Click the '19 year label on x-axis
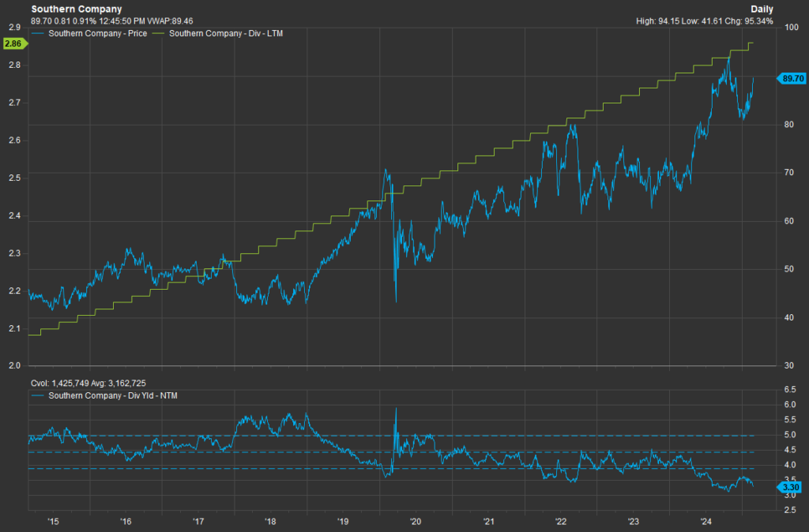 [x=343, y=521]
